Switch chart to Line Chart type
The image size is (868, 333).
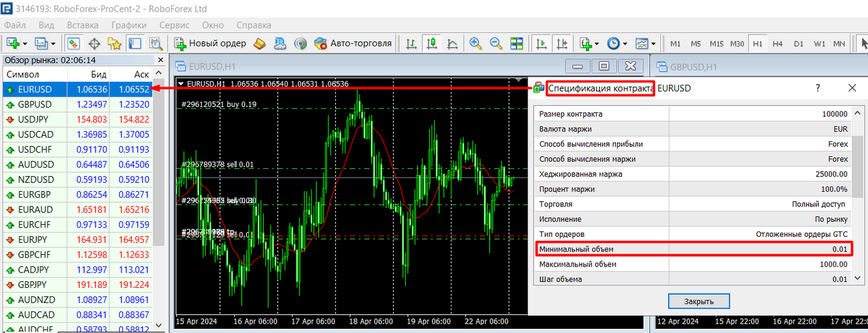tap(452, 43)
